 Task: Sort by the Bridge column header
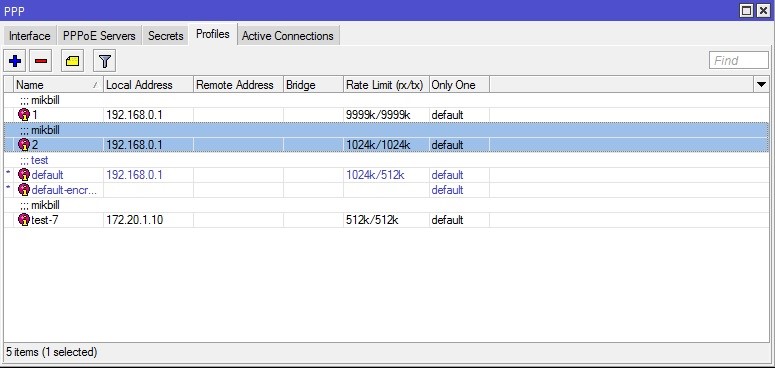pyautogui.click(x=313, y=85)
